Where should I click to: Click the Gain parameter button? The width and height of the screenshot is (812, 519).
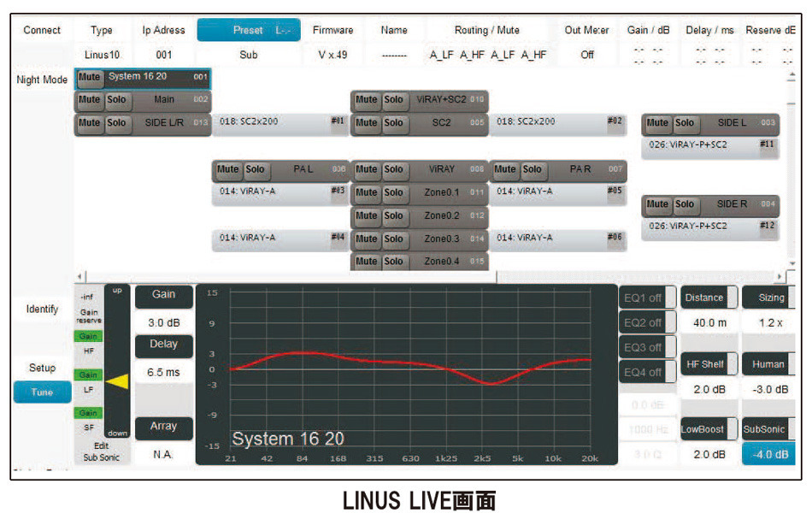point(163,295)
